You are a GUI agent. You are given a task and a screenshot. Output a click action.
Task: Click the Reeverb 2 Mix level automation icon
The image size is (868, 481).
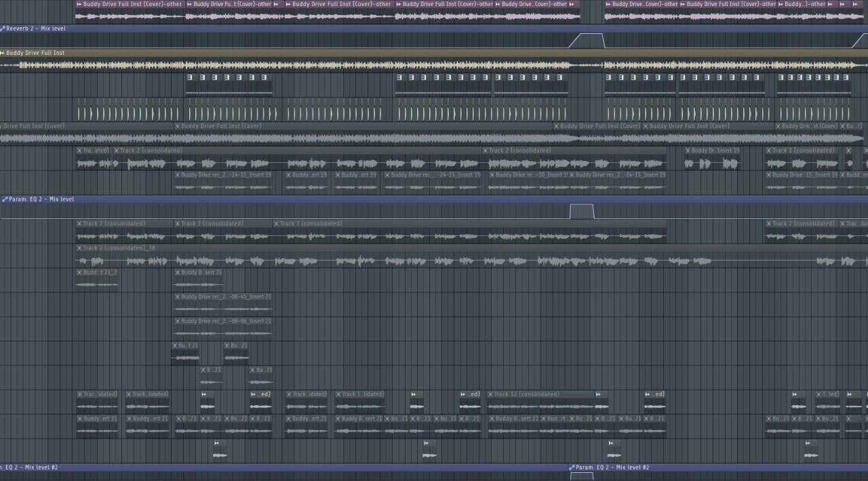(x=3, y=28)
